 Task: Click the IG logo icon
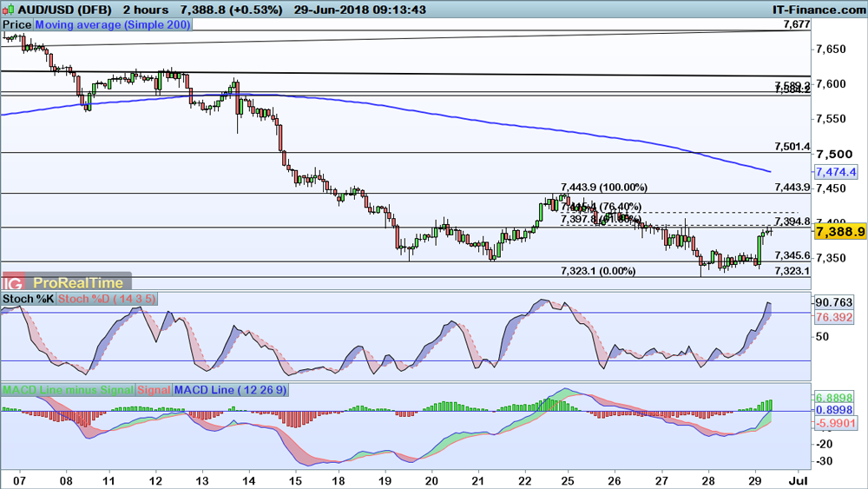tap(13, 283)
